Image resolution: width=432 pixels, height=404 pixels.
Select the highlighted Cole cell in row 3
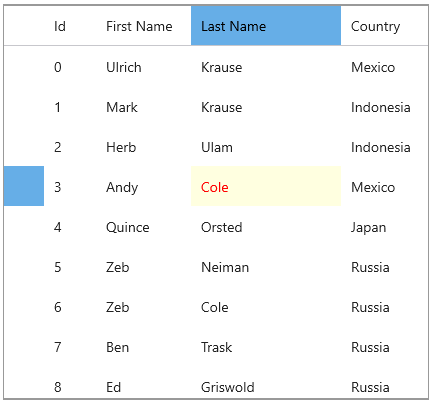tap(266, 186)
